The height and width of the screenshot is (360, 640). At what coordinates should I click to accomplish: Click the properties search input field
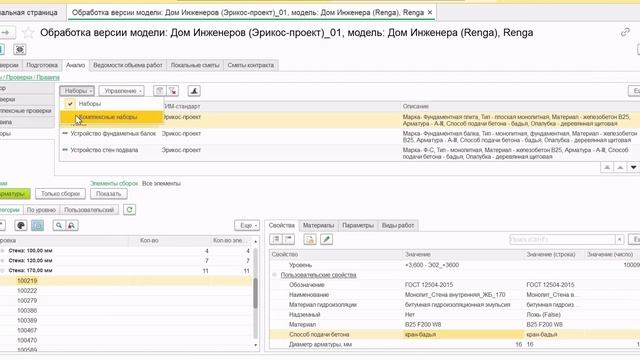562,240
